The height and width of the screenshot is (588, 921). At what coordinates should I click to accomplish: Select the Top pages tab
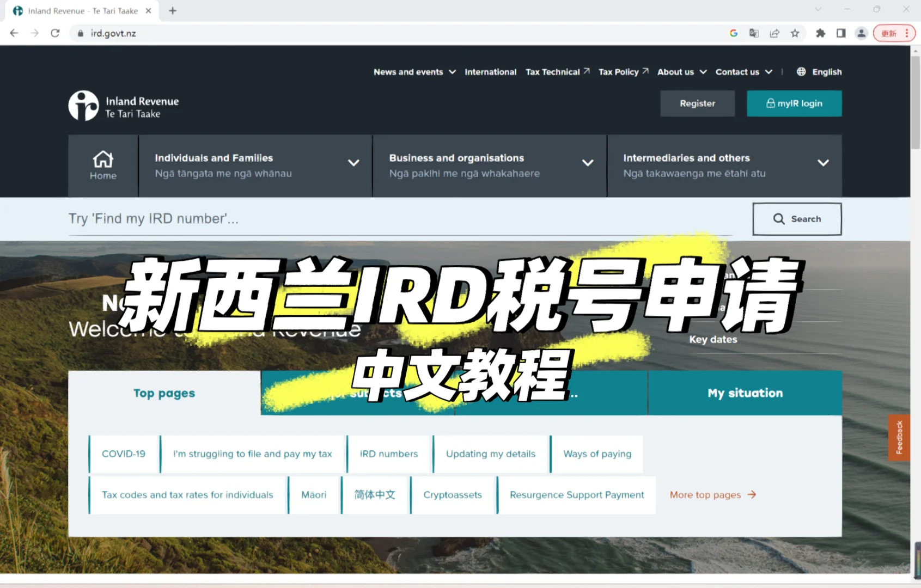[164, 393]
